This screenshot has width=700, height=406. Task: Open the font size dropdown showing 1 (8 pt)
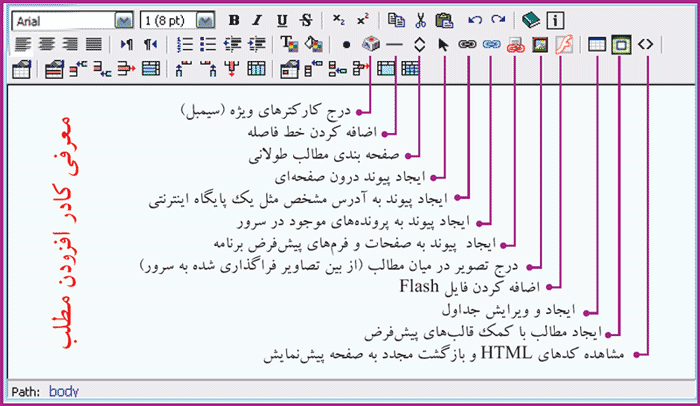(x=204, y=19)
